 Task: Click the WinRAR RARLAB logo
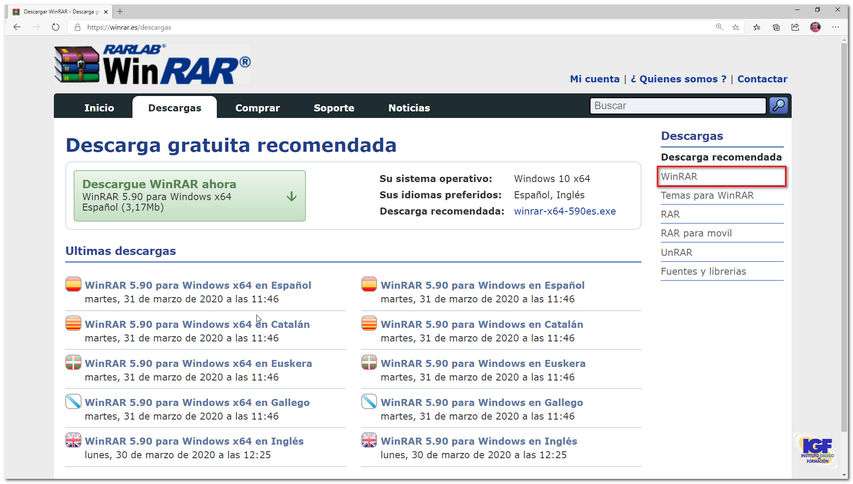(x=153, y=64)
